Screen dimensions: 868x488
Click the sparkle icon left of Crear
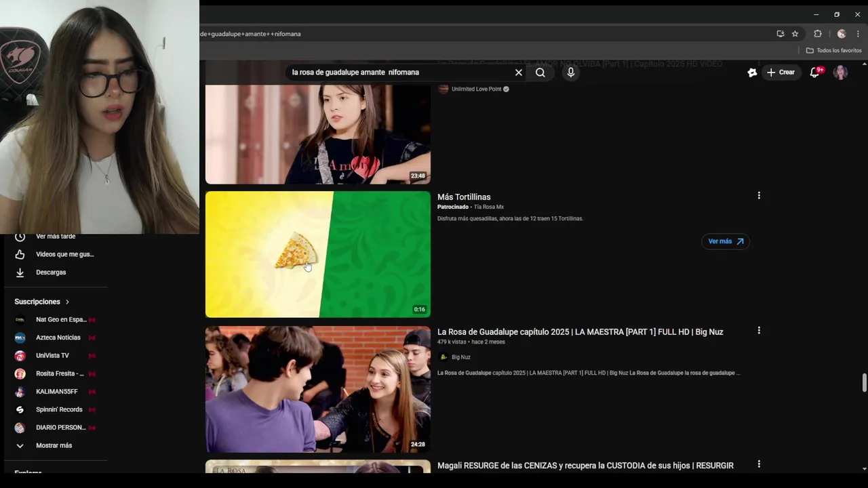click(752, 73)
